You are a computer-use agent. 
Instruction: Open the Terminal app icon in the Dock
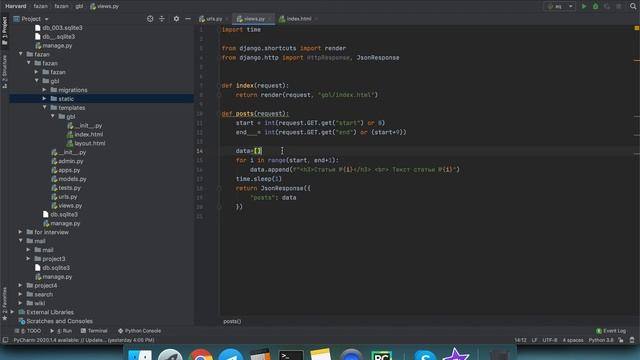pyautogui.click(x=291, y=354)
